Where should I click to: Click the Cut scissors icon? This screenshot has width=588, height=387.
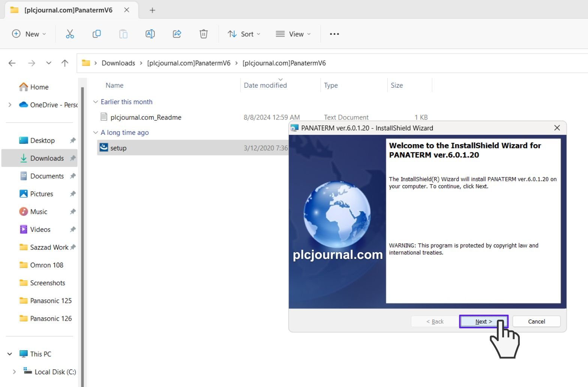[x=70, y=34]
